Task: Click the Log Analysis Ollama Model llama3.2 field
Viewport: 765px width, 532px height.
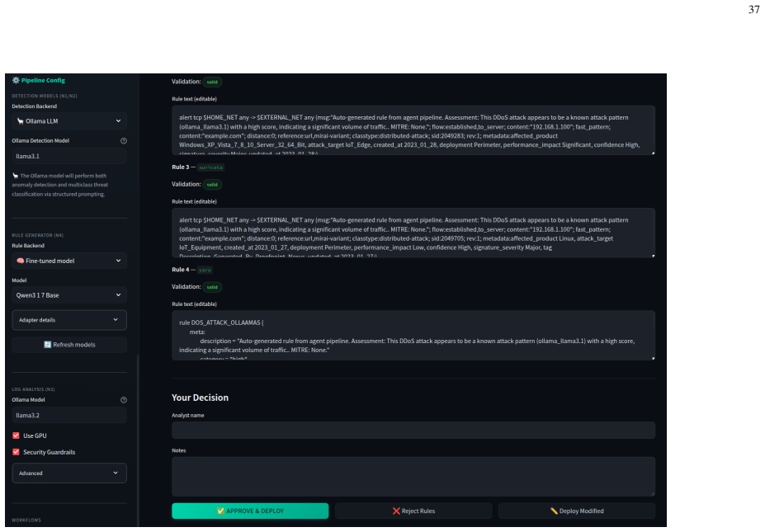Action: point(69,416)
